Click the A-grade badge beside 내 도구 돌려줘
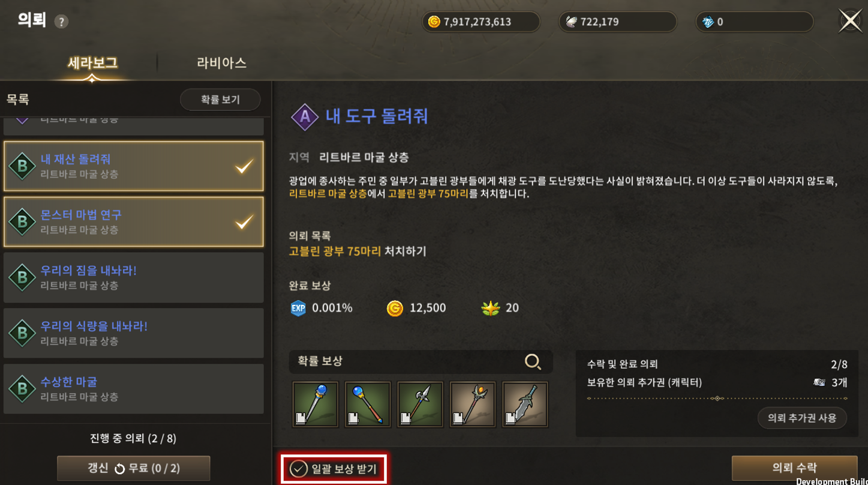868x485 pixels. coord(305,117)
